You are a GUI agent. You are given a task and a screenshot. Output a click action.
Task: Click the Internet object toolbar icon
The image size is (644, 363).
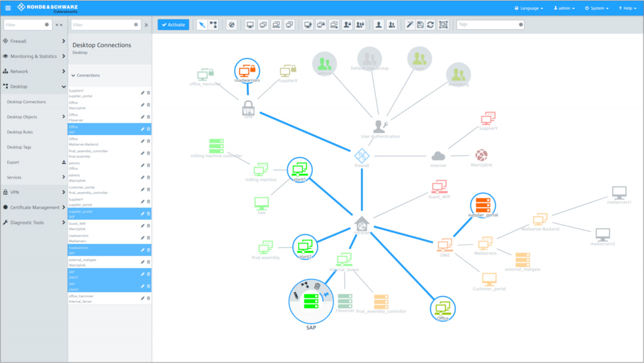(231, 25)
